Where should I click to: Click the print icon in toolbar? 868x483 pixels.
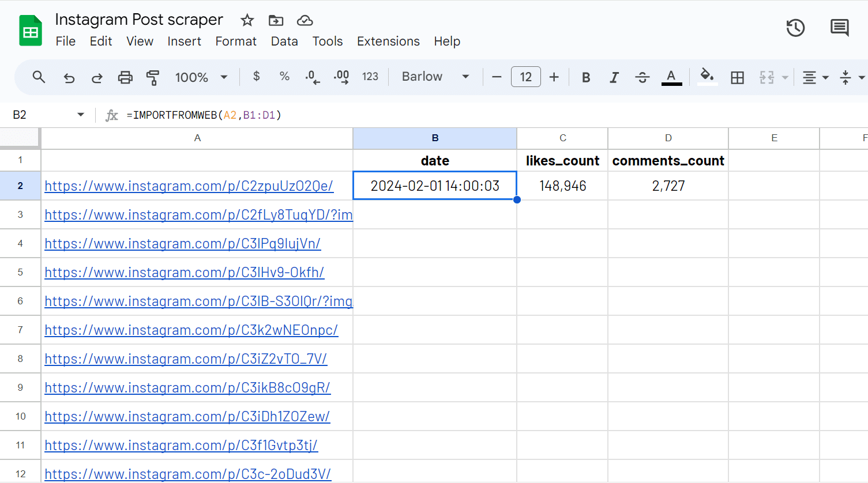coord(125,77)
